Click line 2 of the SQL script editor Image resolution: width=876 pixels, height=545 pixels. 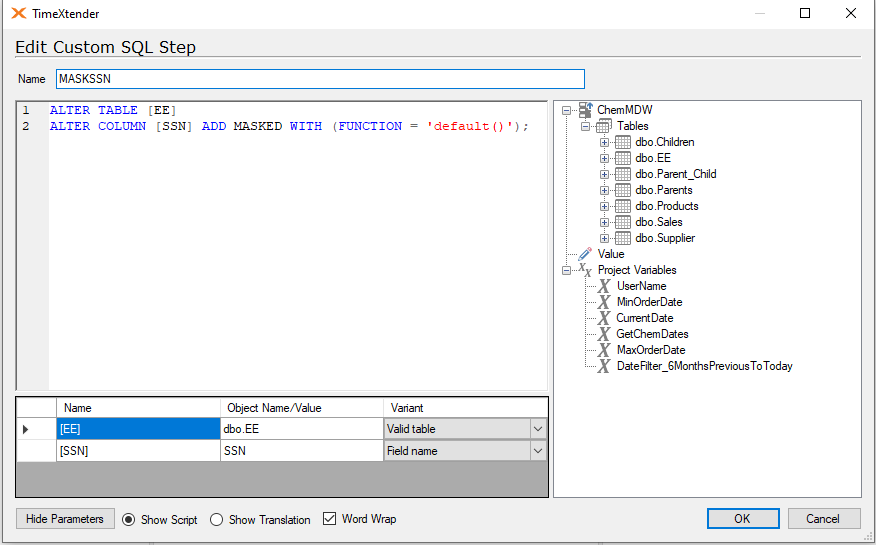pyautogui.click(x=289, y=126)
